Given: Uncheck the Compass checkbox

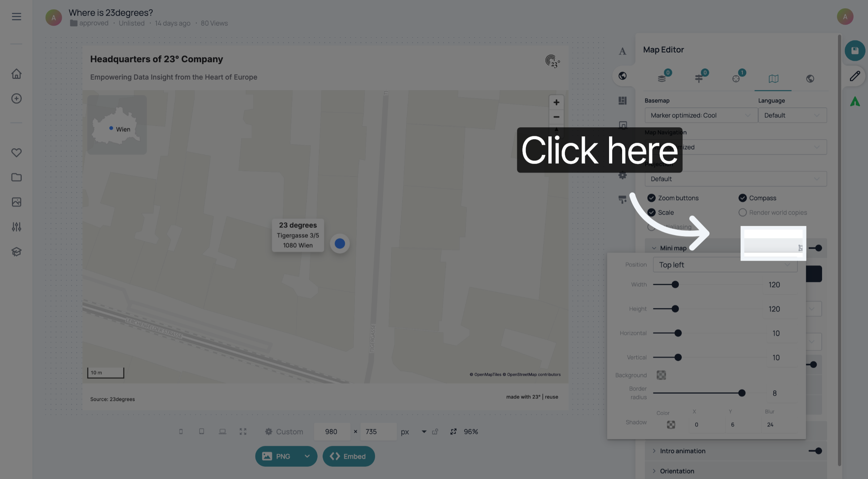Looking at the screenshot, I should (743, 198).
